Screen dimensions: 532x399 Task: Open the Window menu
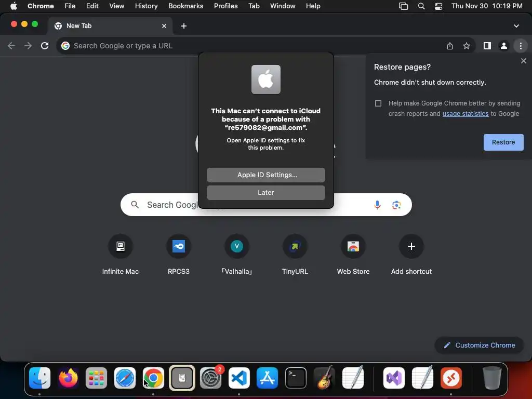point(283,6)
